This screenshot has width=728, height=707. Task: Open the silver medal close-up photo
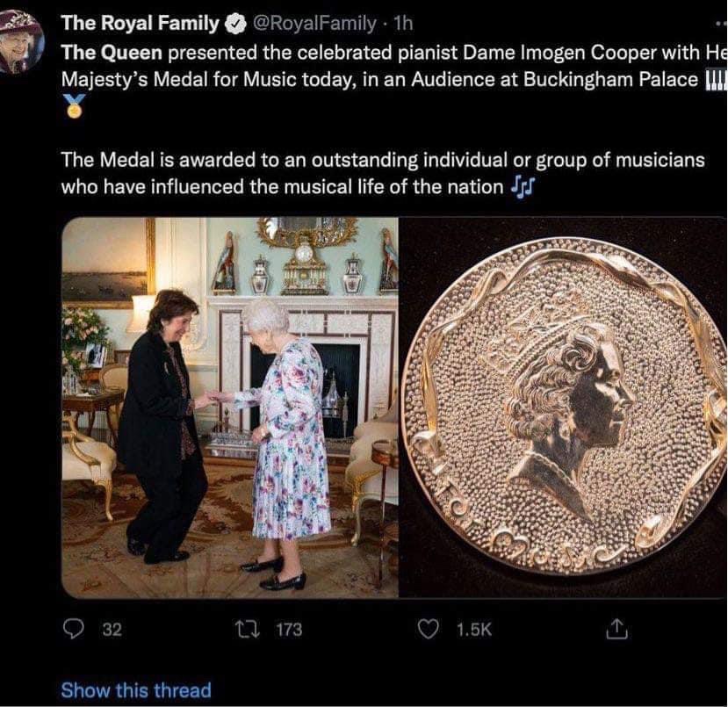(x=563, y=408)
